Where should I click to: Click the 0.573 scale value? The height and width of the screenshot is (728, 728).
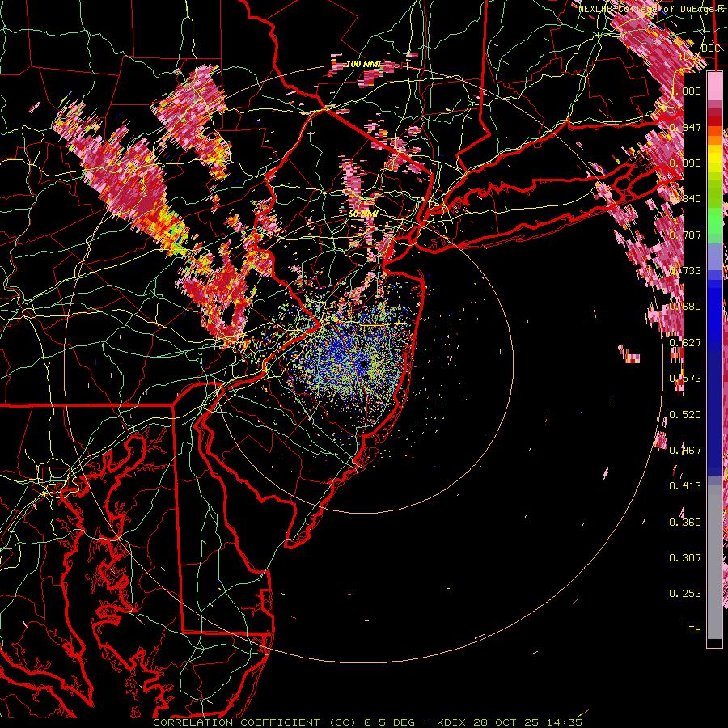pos(685,378)
